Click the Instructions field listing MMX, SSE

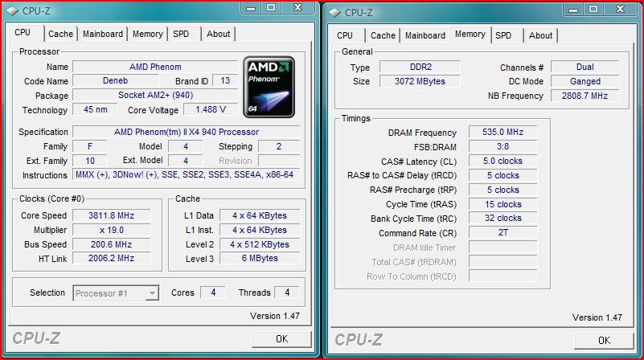(187, 175)
